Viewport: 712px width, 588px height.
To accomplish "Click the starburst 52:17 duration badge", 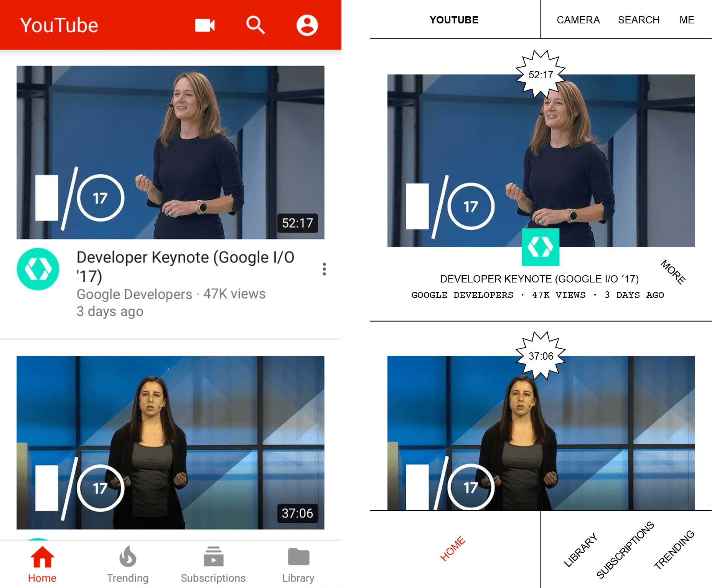I will (541, 74).
